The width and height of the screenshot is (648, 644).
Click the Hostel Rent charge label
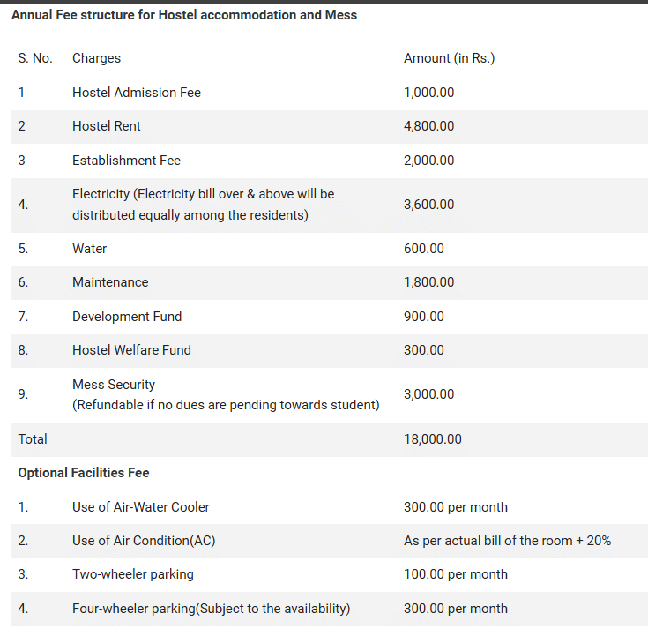click(107, 126)
